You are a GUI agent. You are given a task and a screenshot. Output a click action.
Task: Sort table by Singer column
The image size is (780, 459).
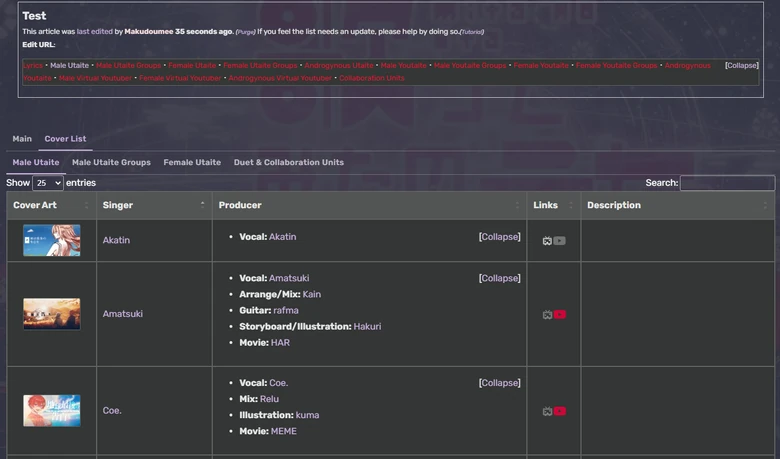tap(154, 205)
